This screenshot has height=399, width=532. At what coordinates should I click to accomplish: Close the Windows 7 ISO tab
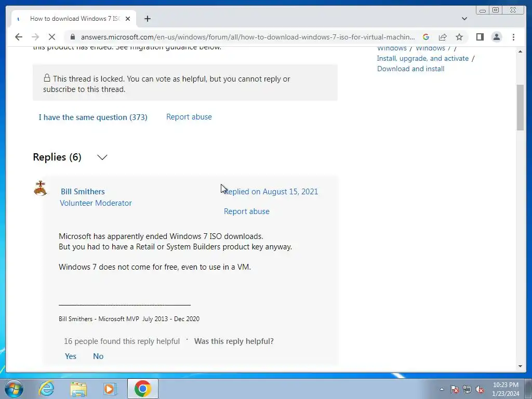tap(128, 19)
